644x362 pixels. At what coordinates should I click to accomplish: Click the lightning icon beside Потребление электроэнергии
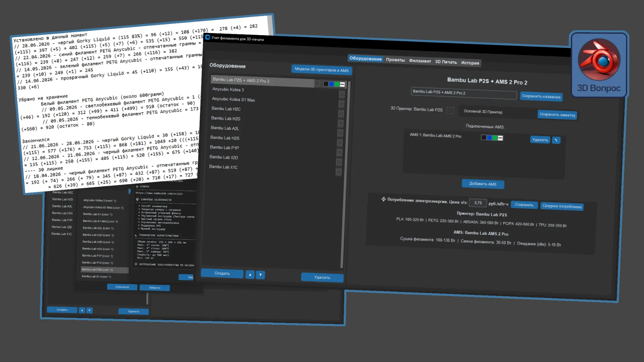pyautogui.click(x=383, y=199)
